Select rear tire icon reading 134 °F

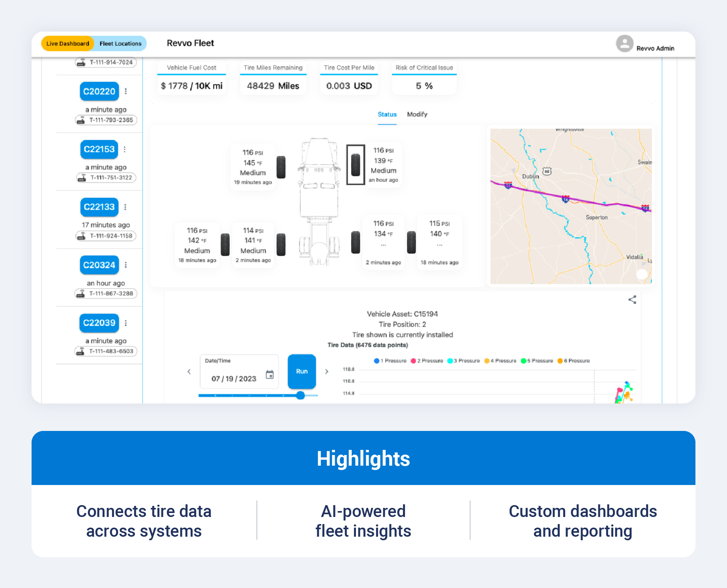[x=356, y=242]
